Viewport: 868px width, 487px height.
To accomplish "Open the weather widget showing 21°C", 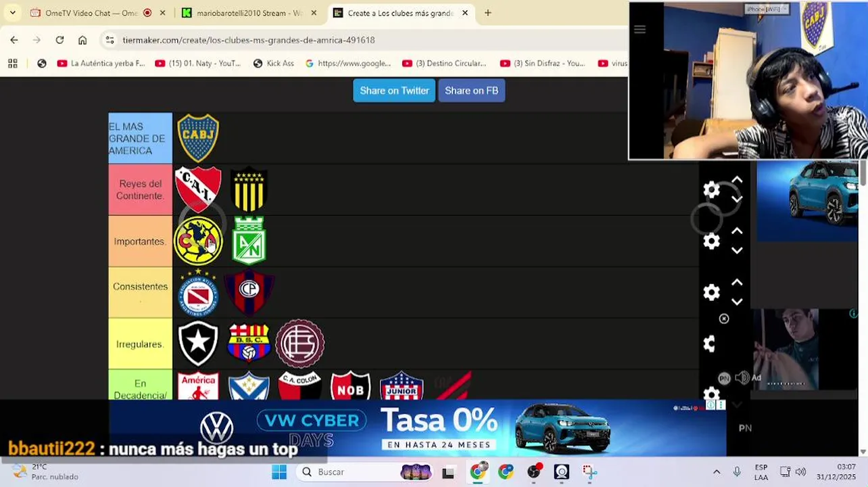I will (45, 471).
